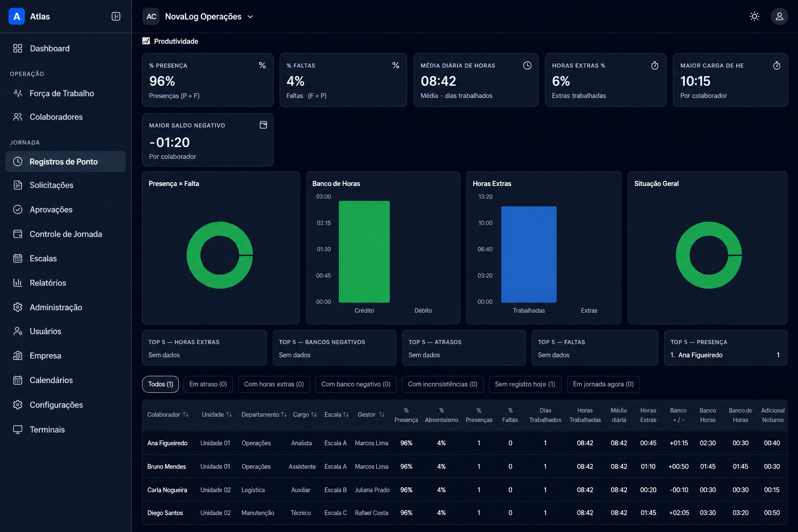Click the green Crédito bar in Banco de Horas
Image resolution: width=798 pixels, height=532 pixels.
(x=364, y=251)
